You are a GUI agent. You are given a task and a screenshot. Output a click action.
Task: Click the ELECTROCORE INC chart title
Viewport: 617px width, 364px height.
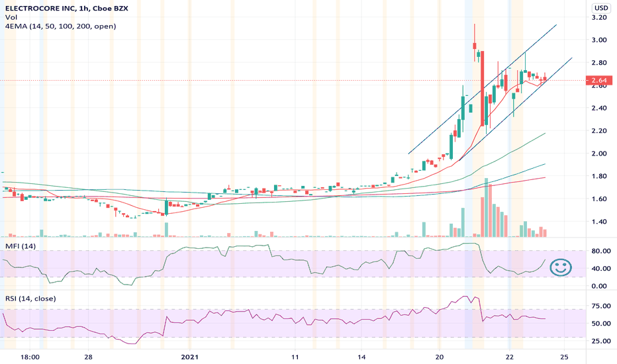pos(66,8)
